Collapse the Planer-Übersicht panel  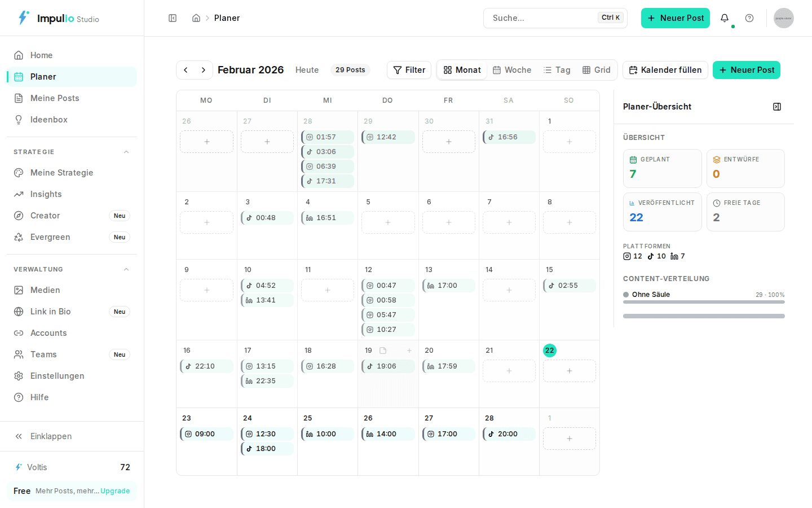pyautogui.click(x=777, y=106)
